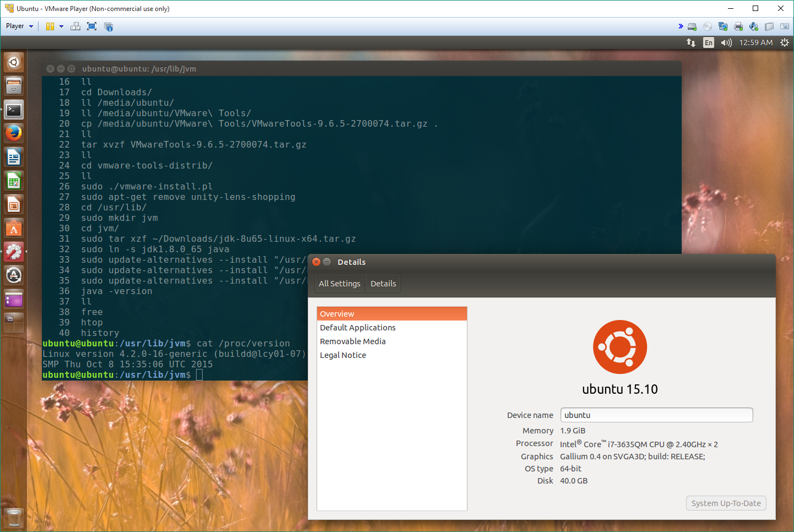Click terminal line 'cat /proc/version'
794x532 pixels.
(243, 344)
